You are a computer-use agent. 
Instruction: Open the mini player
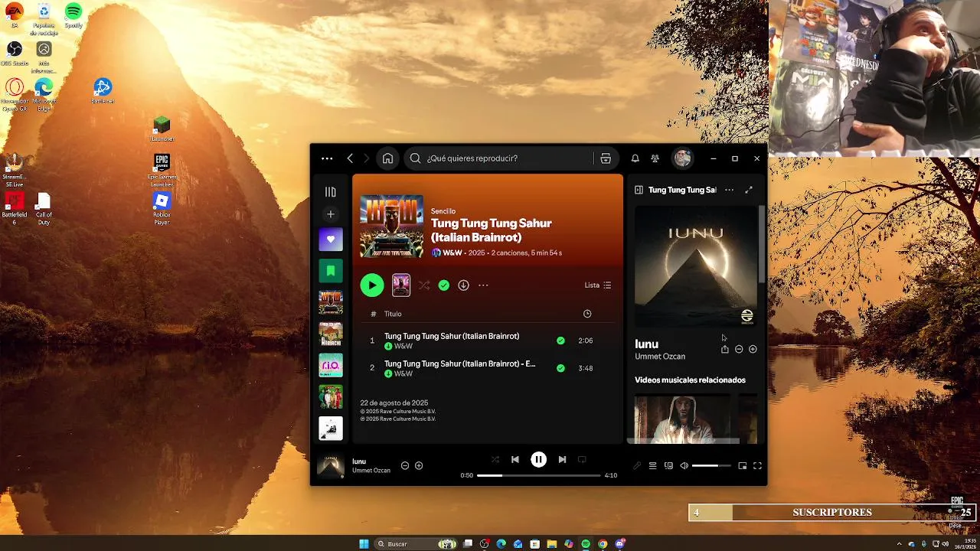742,465
